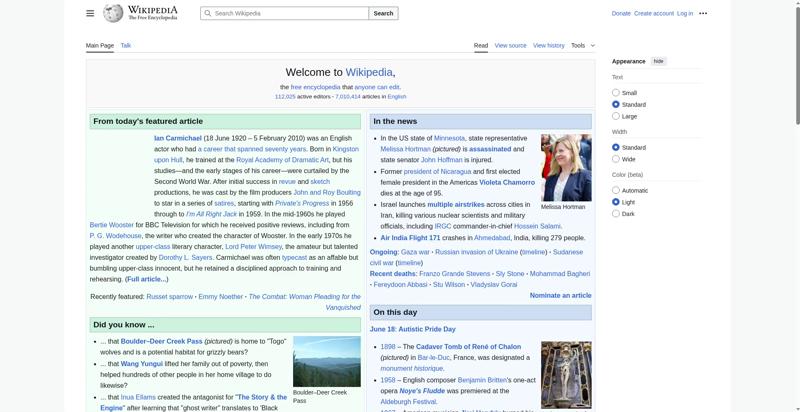Click the Full article link
The image size is (800, 412).
[x=146, y=279]
